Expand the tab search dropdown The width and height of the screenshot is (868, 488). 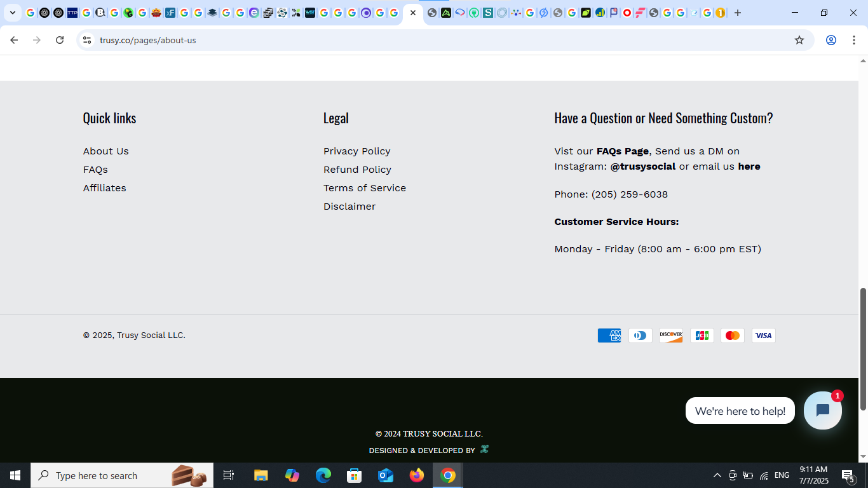12,13
